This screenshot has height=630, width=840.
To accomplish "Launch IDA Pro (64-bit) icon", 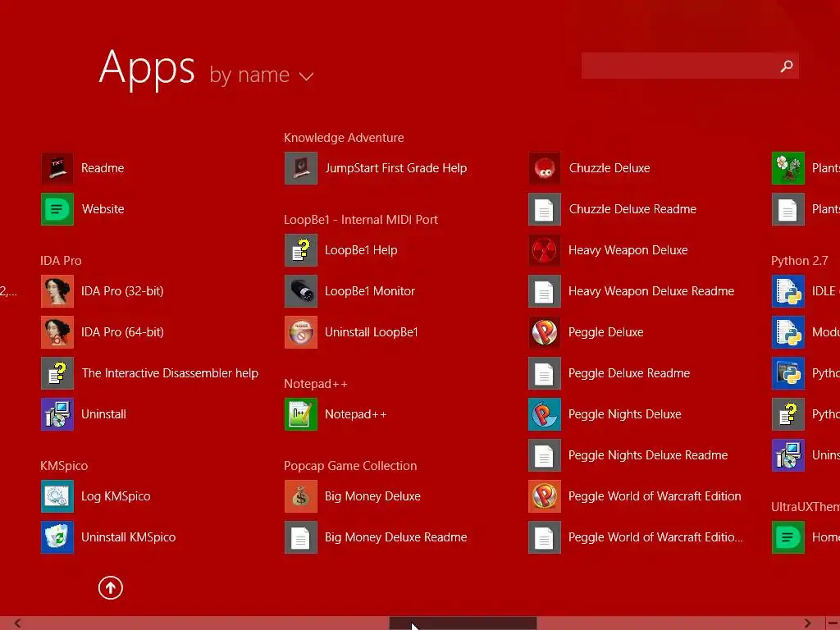I will (x=57, y=332).
